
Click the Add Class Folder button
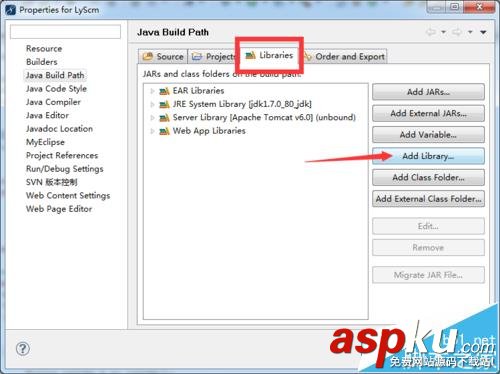point(428,177)
